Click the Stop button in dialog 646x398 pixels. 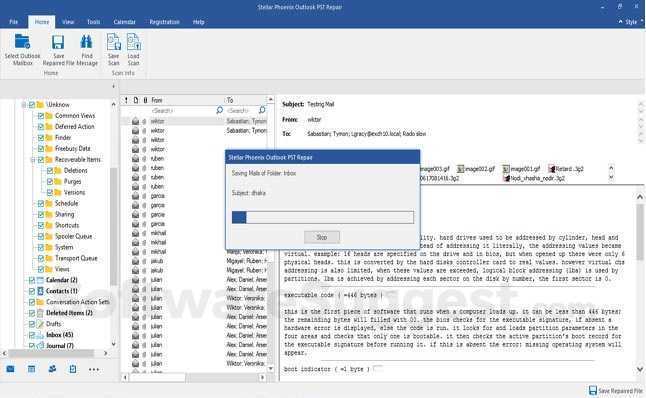pos(322,237)
